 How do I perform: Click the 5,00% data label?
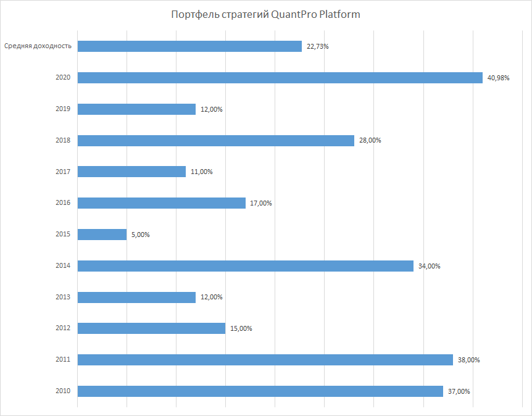point(141,235)
